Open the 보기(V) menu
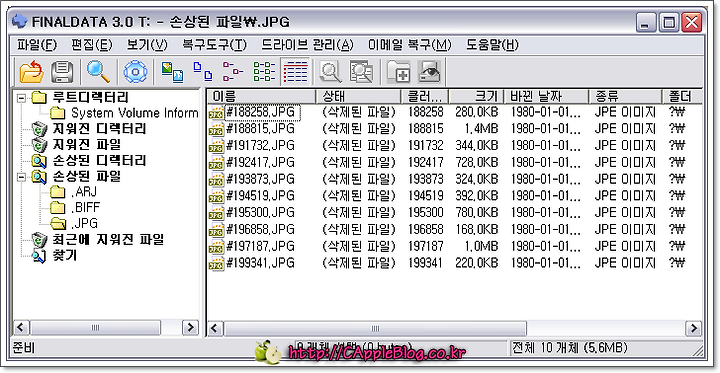The image size is (720, 373). pyautogui.click(x=147, y=45)
